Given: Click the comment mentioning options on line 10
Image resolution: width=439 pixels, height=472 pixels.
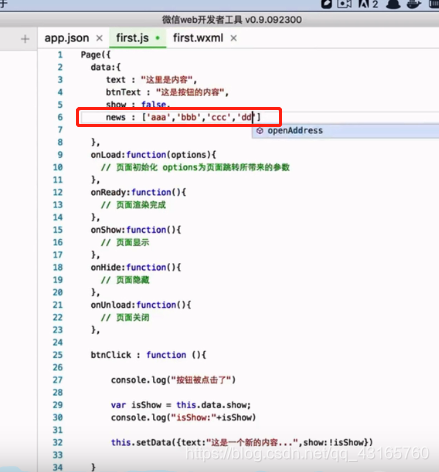Looking at the screenshot, I should 195,167.
